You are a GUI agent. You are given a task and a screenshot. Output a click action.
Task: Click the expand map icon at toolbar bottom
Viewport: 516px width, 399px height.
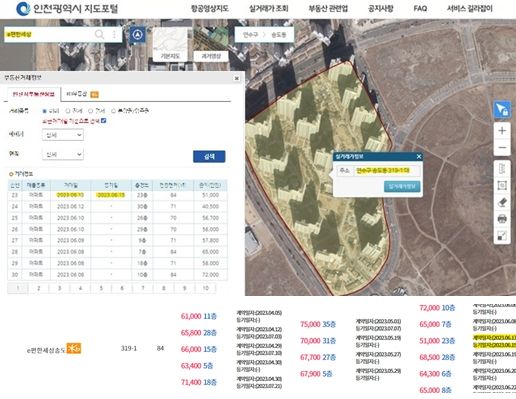coord(502,236)
